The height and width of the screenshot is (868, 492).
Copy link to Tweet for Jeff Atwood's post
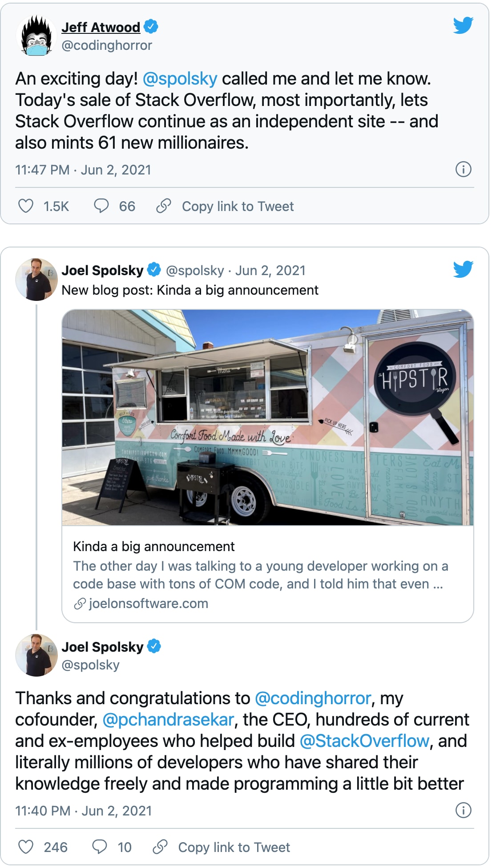238,206
